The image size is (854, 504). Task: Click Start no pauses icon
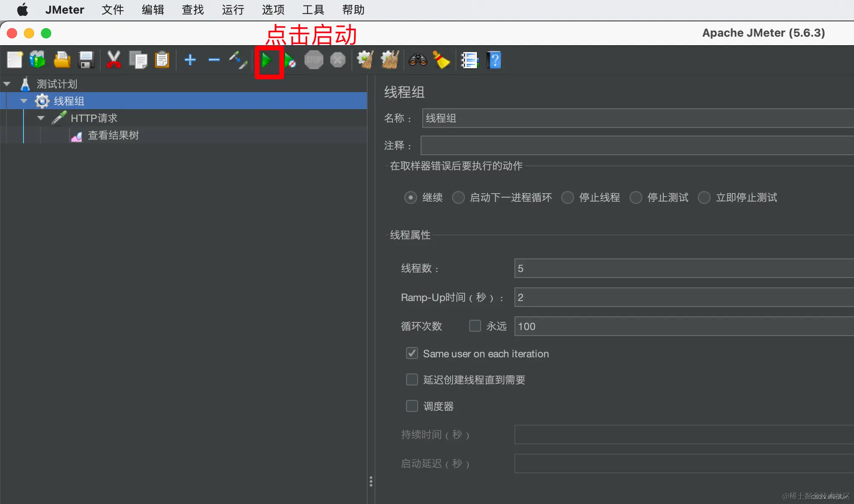click(x=290, y=60)
